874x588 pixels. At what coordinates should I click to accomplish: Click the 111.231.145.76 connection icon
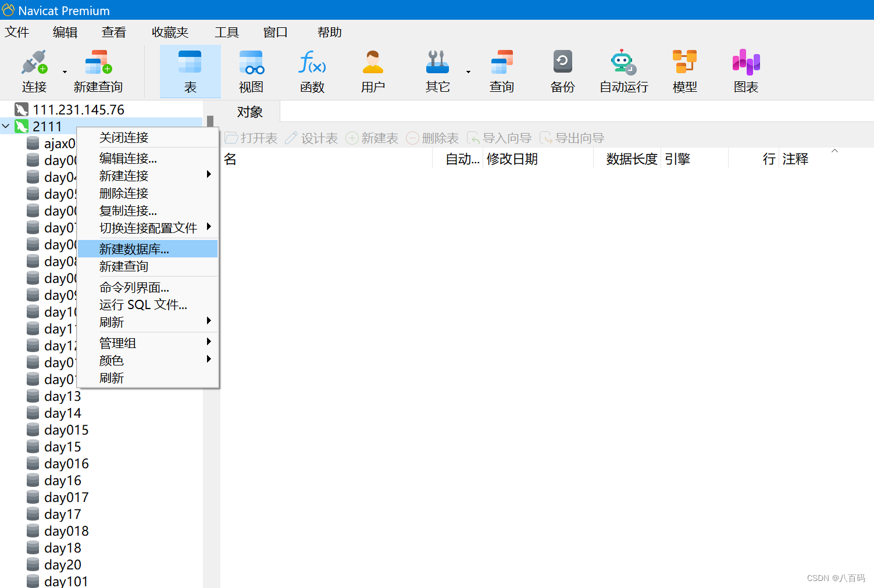22,109
